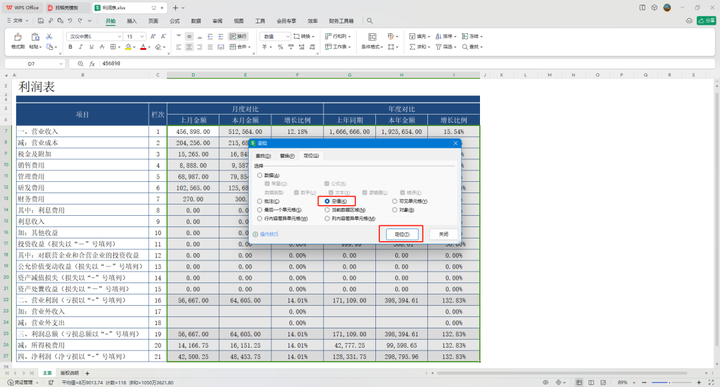Click the Undo arrow icon
Viewport: 720px width, 387px height.
tap(70, 21)
